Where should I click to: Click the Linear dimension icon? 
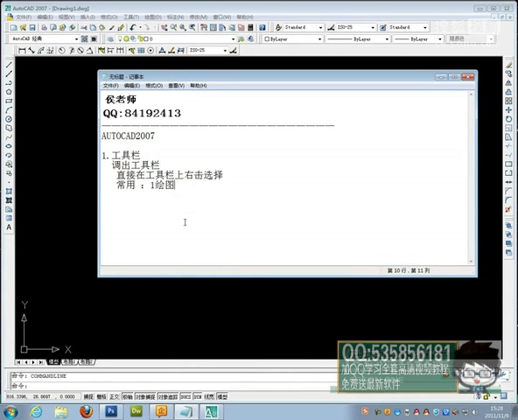coord(22,51)
